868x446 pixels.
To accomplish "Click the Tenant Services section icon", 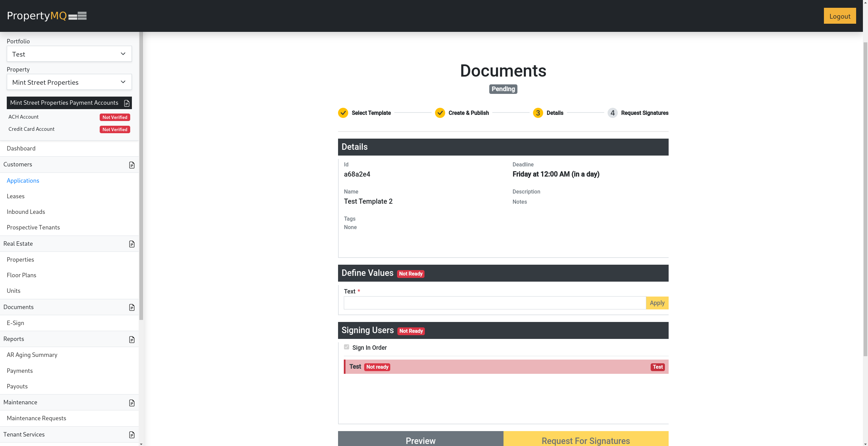I will (x=132, y=435).
